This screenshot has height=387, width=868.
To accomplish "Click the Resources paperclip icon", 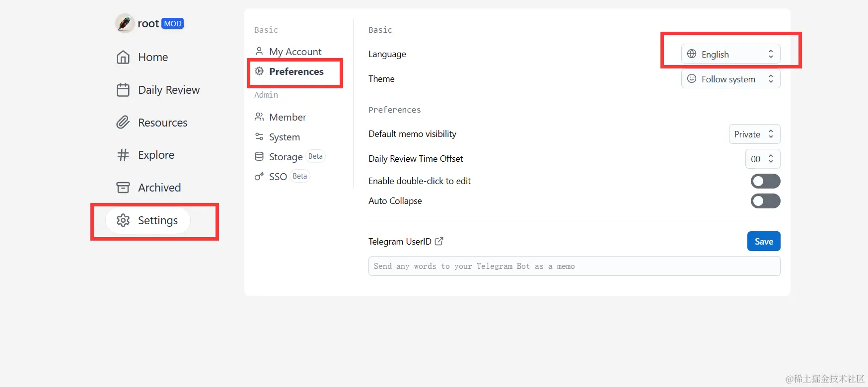I will 123,123.
